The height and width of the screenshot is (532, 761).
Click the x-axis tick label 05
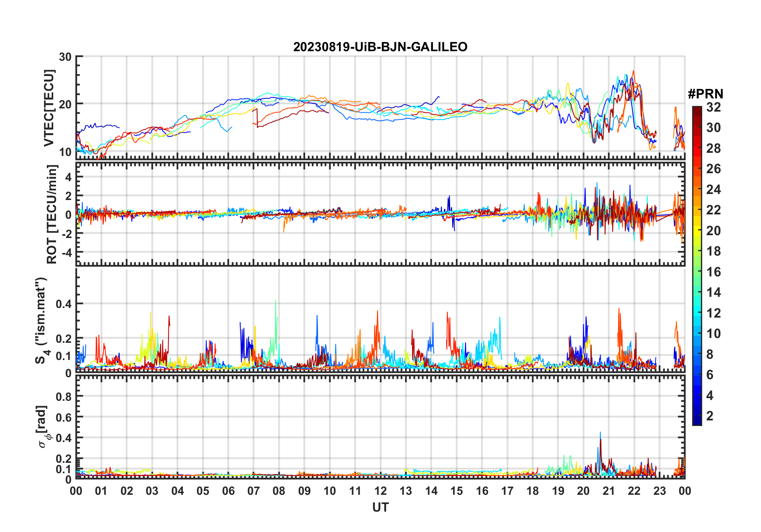pos(203,491)
